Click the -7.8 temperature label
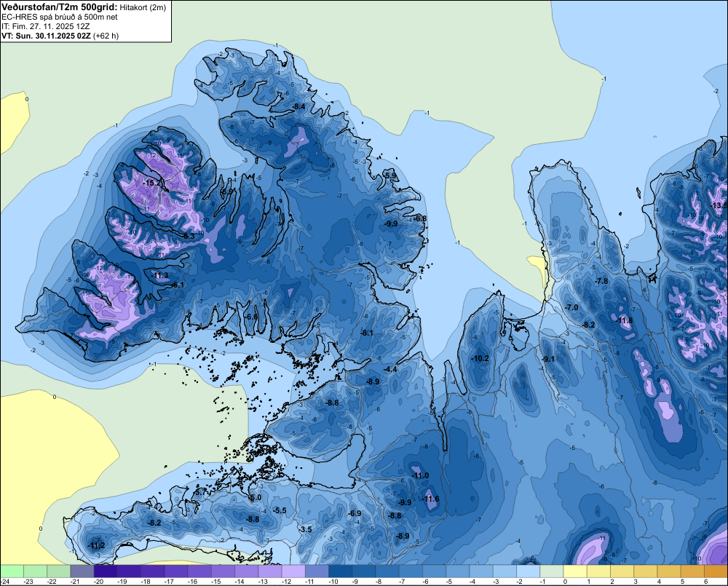 point(601,282)
